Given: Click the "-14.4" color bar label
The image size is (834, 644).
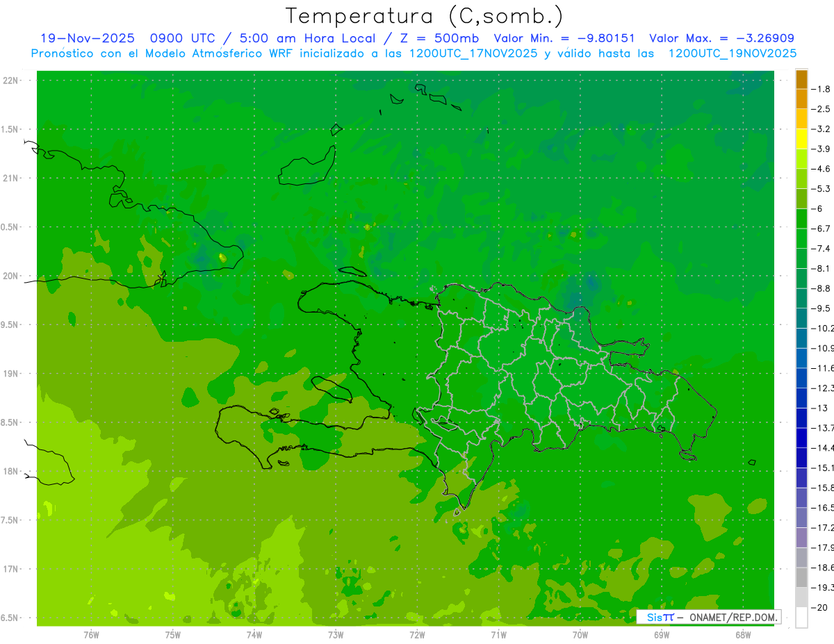Looking at the screenshot, I should pyautogui.click(x=823, y=448).
